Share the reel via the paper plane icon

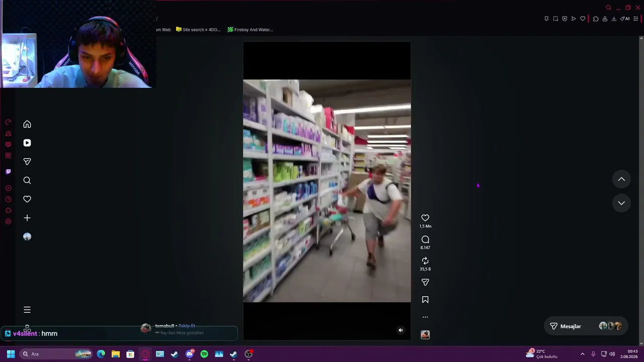click(425, 282)
